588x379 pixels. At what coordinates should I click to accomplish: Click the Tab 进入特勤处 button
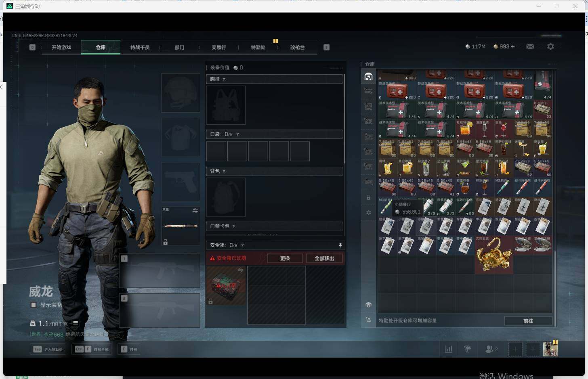(x=48, y=349)
